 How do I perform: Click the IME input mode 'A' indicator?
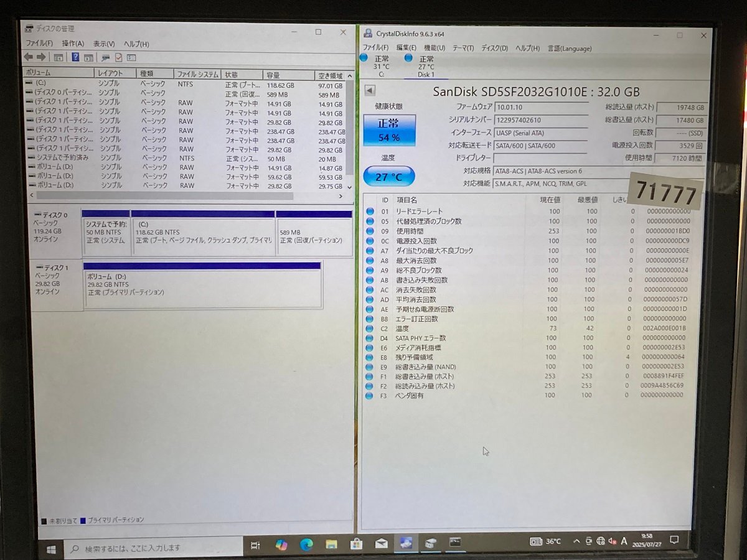pyautogui.click(x=624, y=541)
